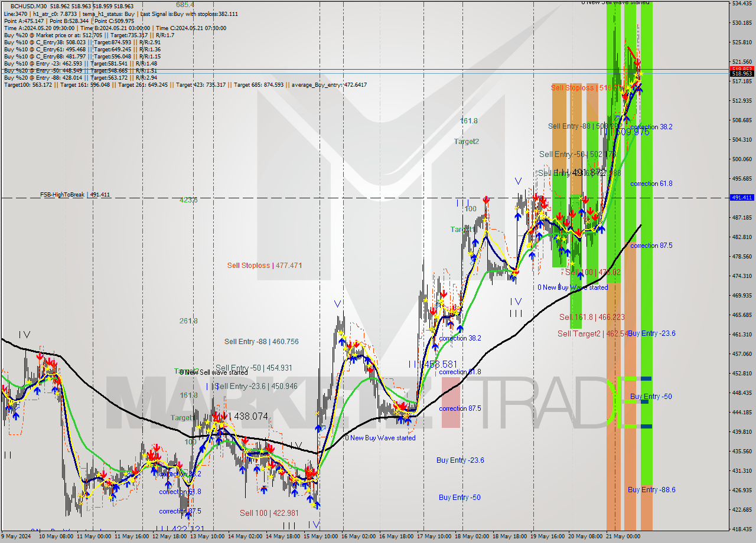Select the Sell Entry -23.6 | 450.946 label
This screenshot has height=543, width=756.
point(256,387)
